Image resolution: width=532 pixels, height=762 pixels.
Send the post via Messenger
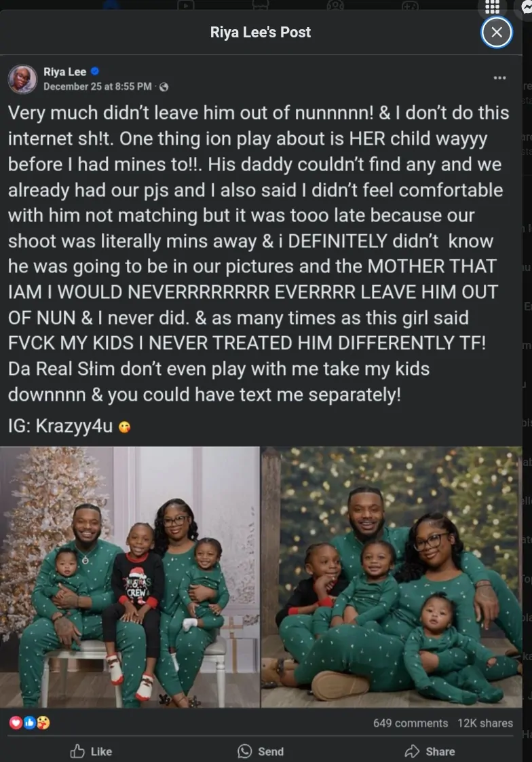click(261, 751)
